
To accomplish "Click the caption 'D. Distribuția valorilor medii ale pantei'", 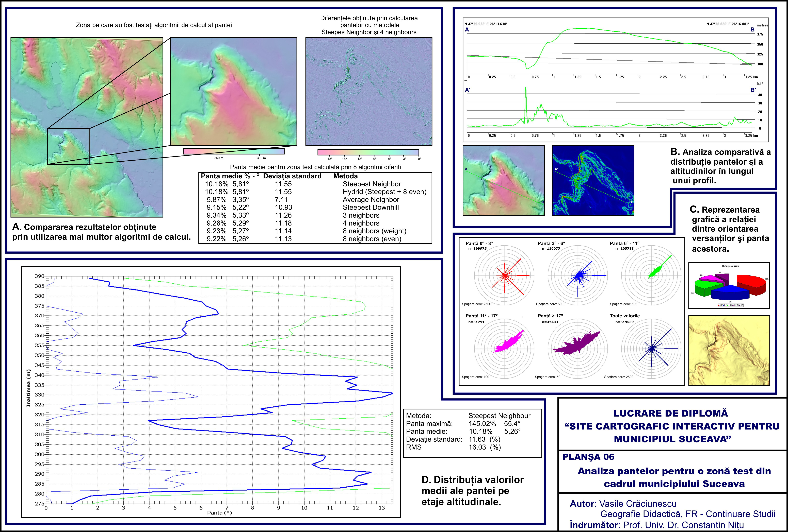I will [472, 491].
